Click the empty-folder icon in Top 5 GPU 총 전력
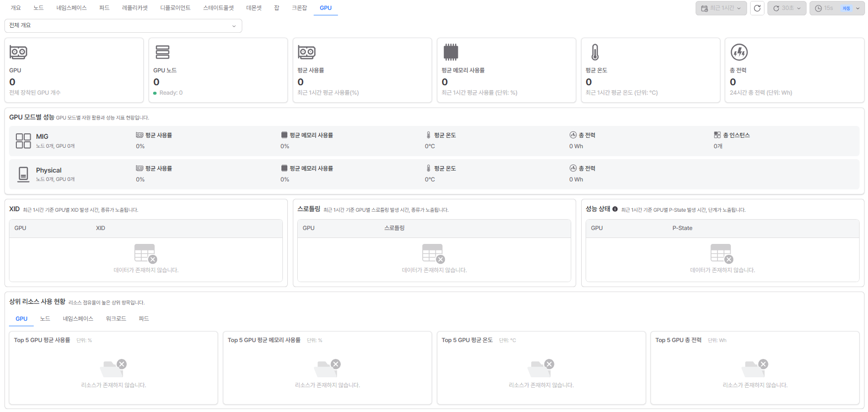The height and width of the screenshot is (412, 868). (x=755, y=368)
